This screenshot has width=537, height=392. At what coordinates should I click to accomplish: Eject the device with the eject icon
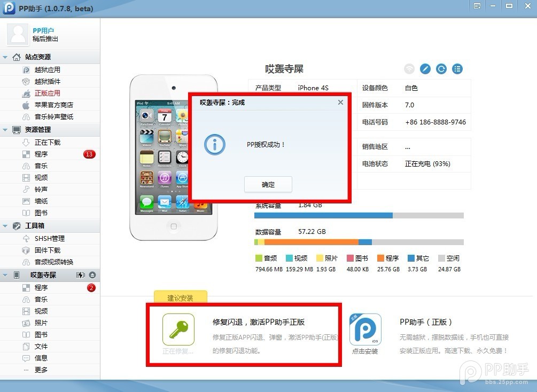tap(92, 275)
